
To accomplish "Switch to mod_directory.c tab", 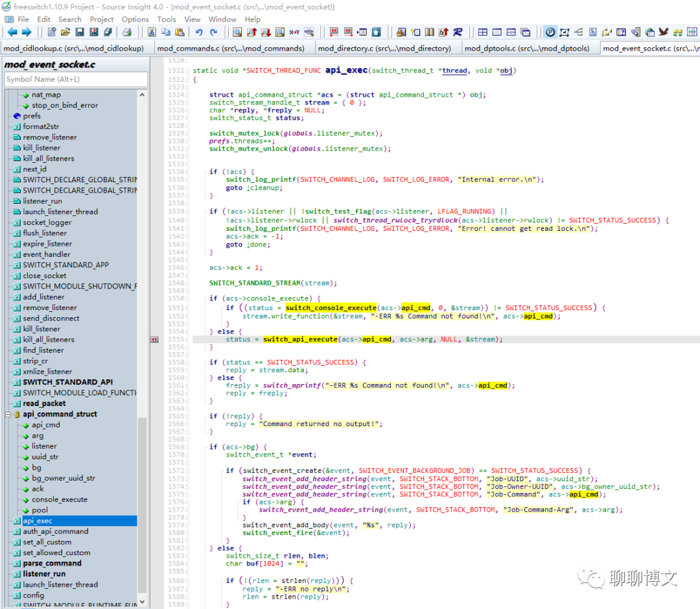I will pos(384,48).
